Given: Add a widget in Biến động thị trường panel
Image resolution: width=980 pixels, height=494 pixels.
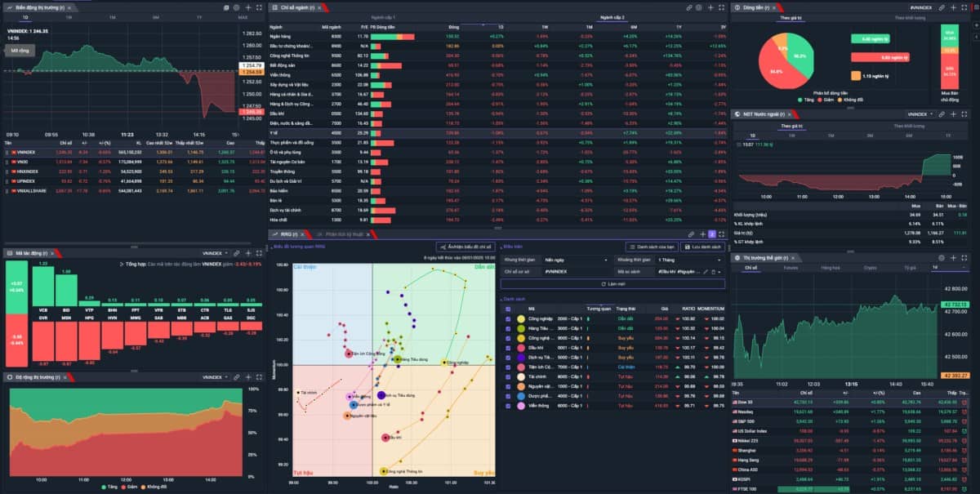Looking at the screenshot, I should [248, 7].
